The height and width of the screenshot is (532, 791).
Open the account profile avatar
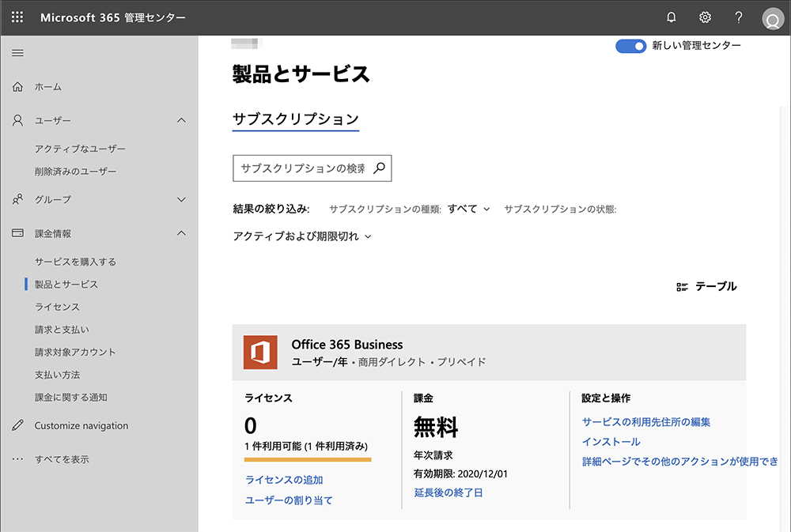click(772, 19)
